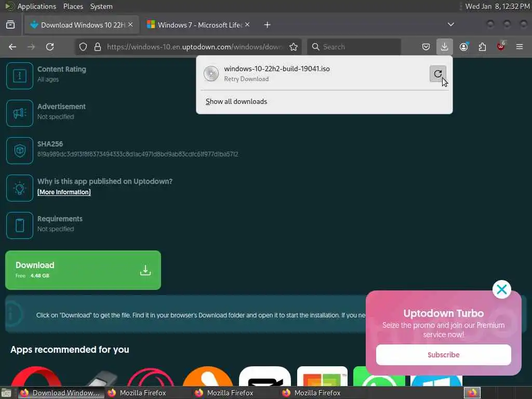Click the retry download circular arrow button

[x=437, y=74]
